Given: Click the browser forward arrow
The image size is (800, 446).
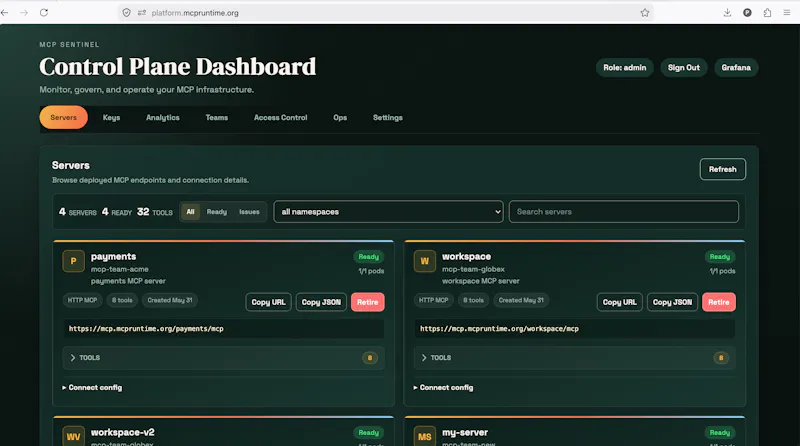Looking at the screenshot, I should [x=24, y=13].
